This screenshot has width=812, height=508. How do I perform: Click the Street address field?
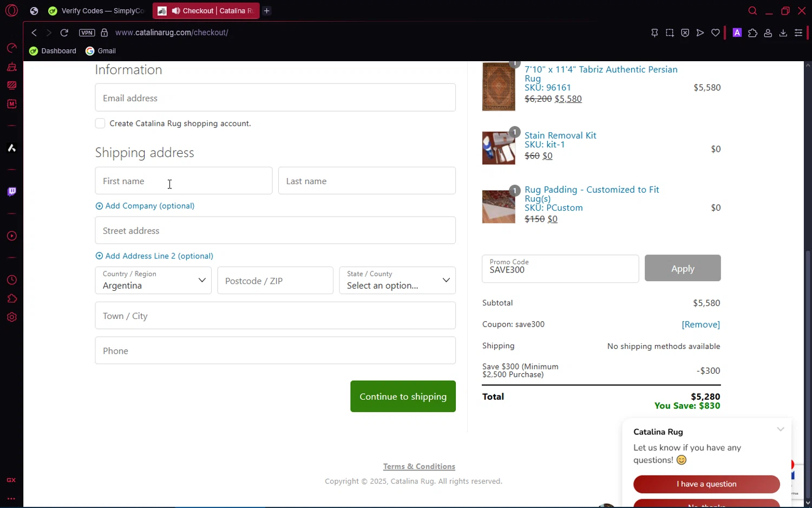click(x=275, y=230)
